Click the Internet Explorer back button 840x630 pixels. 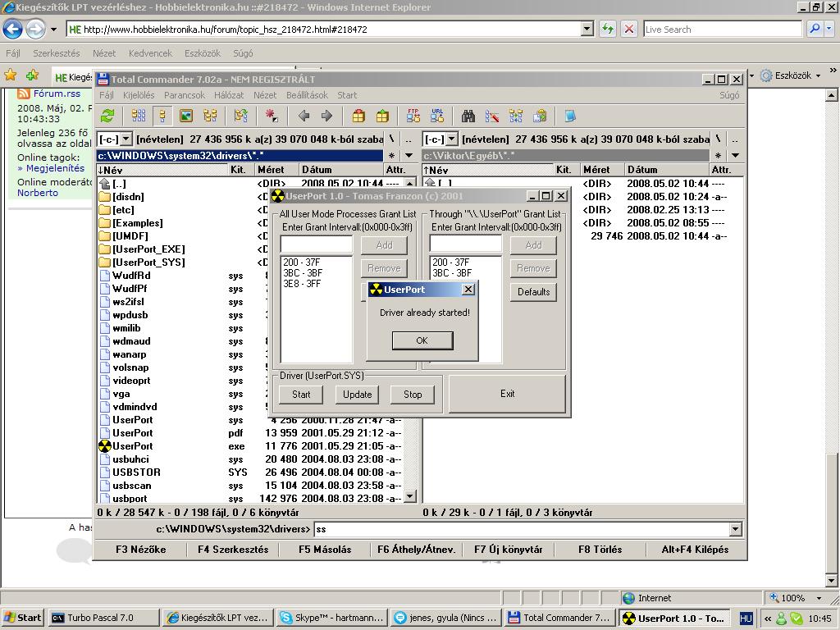coord(13,29)
